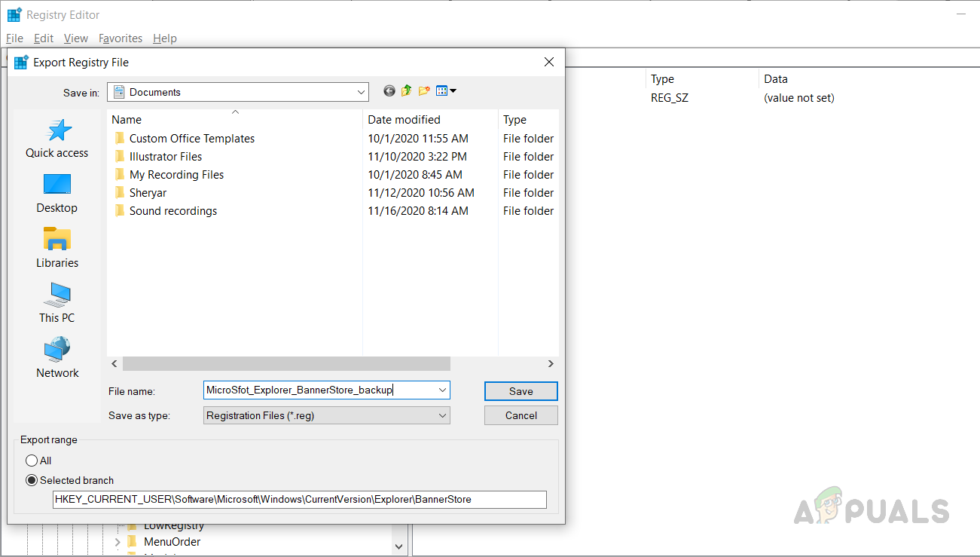Screen dimensions: 980x557
Task: Select the Custom Office Templates folder name
Action: [x=192, y=139]
